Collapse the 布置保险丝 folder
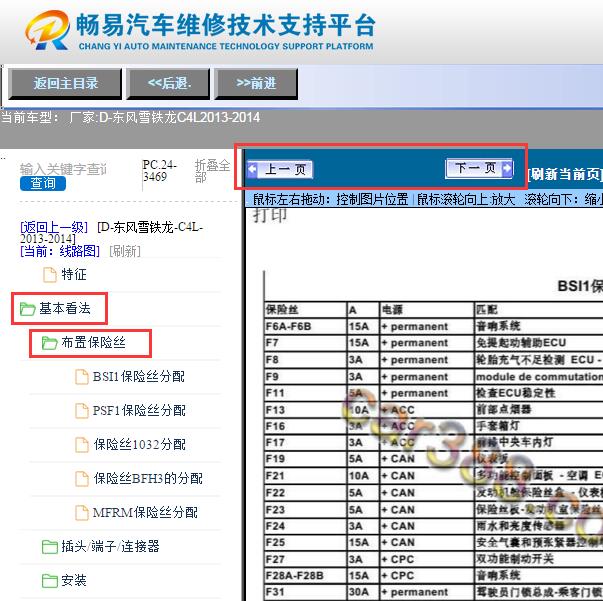The height and width of the screenshot is (601, 603). coord(93,342)
